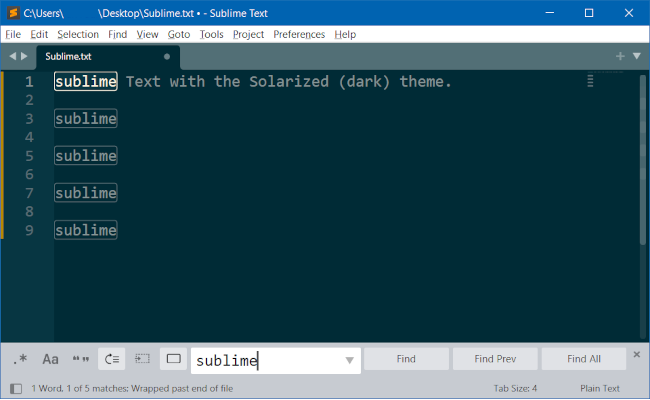
Task: Close unsaved Sublime.txt tab dot
Action: pyautogui.click(x=167, y=56)
